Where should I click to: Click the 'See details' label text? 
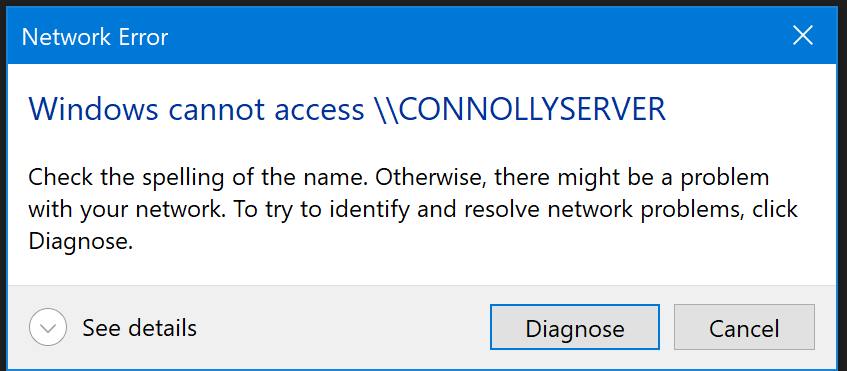tap(139, 327)
